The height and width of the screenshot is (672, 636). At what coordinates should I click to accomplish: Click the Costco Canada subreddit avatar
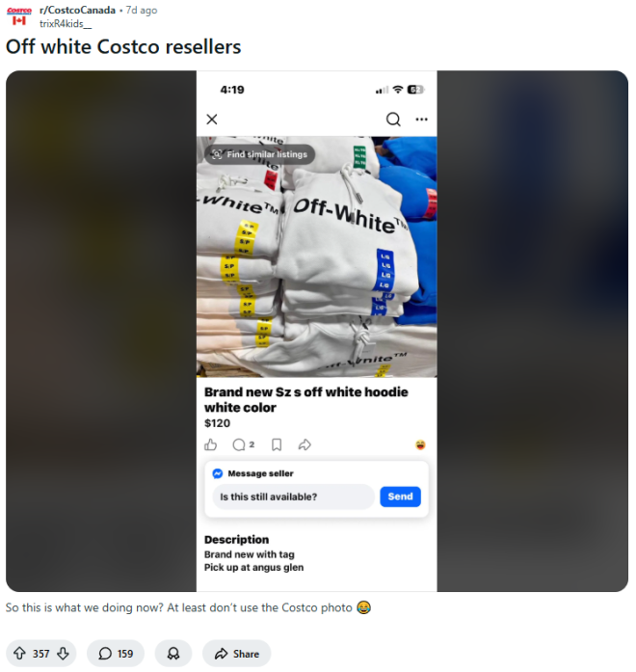19,16
